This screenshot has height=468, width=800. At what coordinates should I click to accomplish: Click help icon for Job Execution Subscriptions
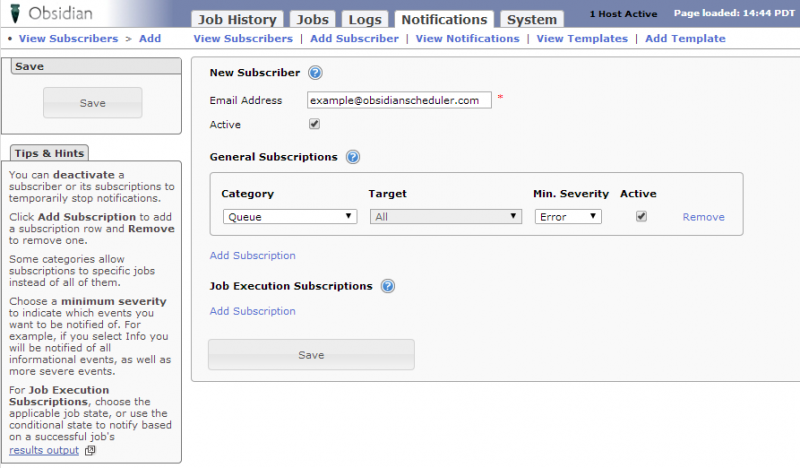coord(388,286)
